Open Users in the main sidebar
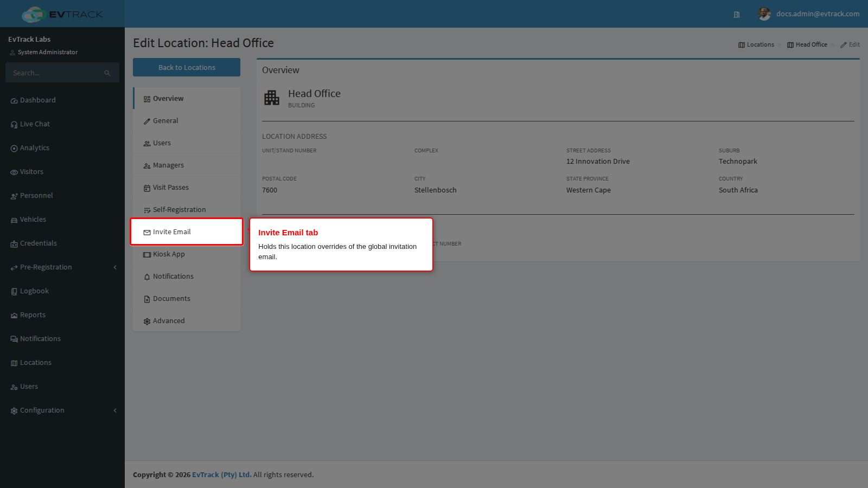 tap(62, 387)
